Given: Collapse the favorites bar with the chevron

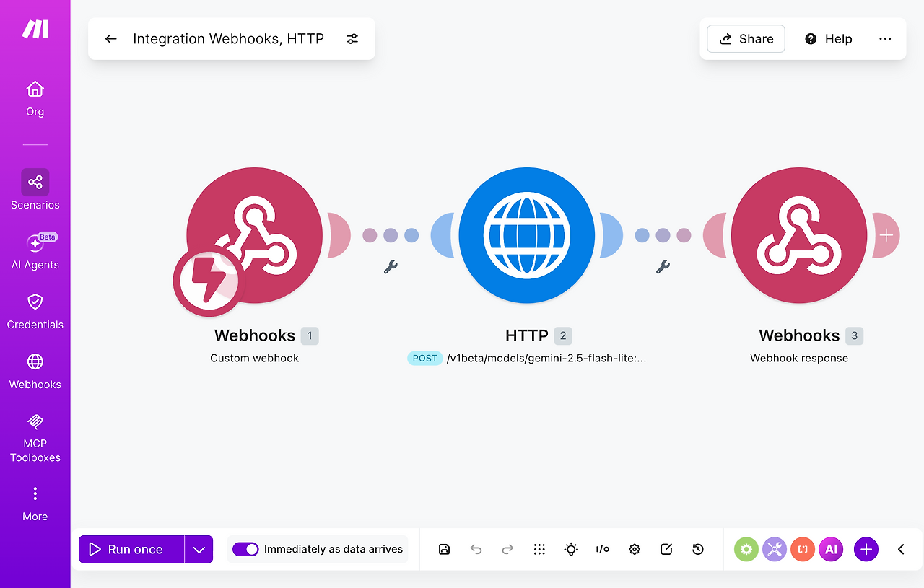Looking at the screenshot, I should click(901, 549).
